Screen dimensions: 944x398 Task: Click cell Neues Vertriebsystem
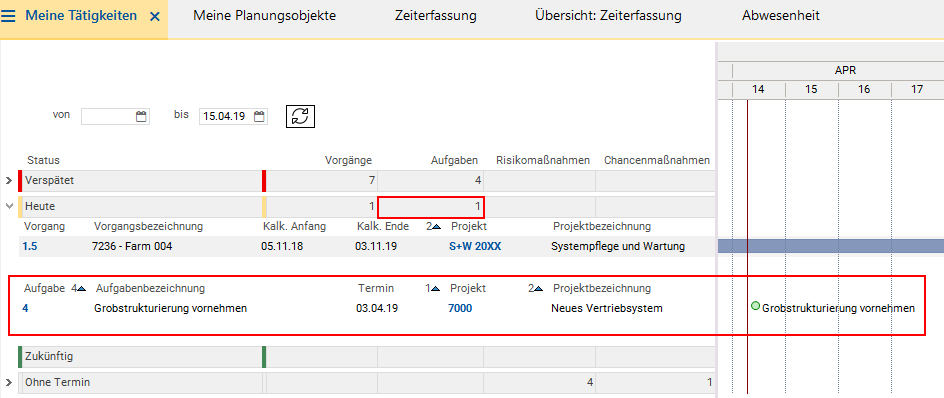tap(607, 309)
